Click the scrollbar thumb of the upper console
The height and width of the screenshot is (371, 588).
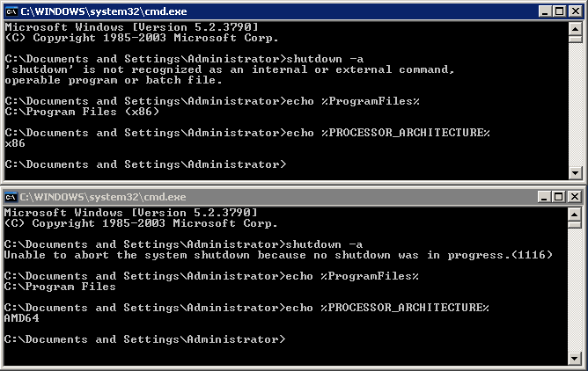576,39
